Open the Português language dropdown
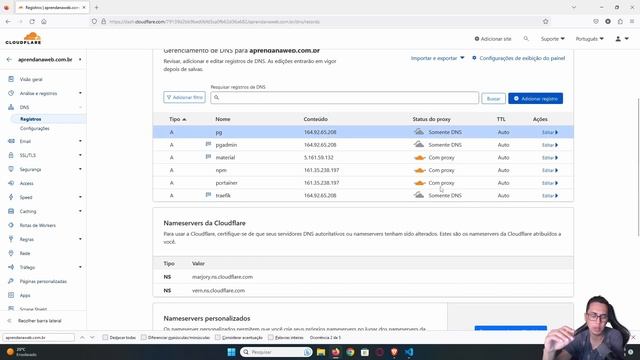The height and width of the screenshot is (360, 640). tap(589, 39)
